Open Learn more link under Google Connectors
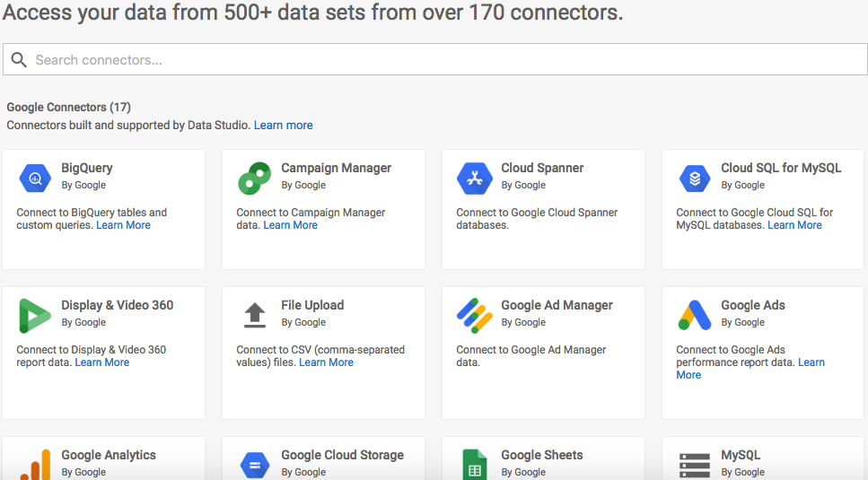Image resolution: width=868 pixels, height=480 pixels. (x=284, y=125)
